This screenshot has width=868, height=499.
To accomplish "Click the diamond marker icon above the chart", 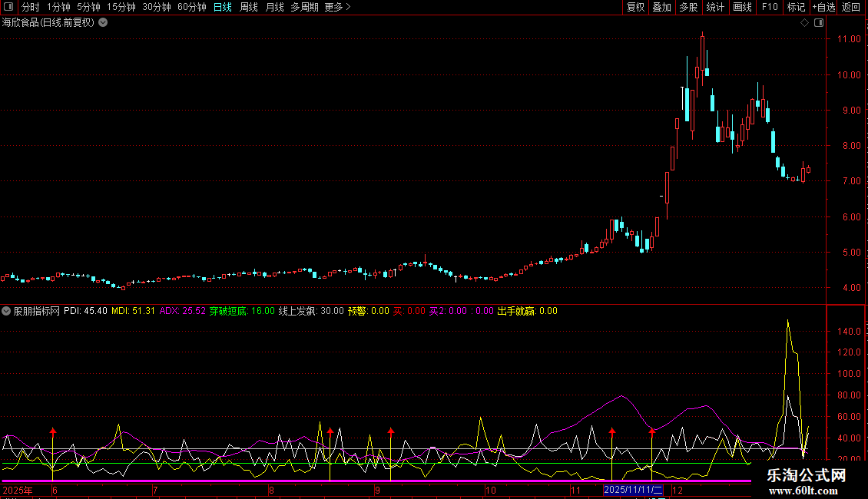I will [804, 23].
